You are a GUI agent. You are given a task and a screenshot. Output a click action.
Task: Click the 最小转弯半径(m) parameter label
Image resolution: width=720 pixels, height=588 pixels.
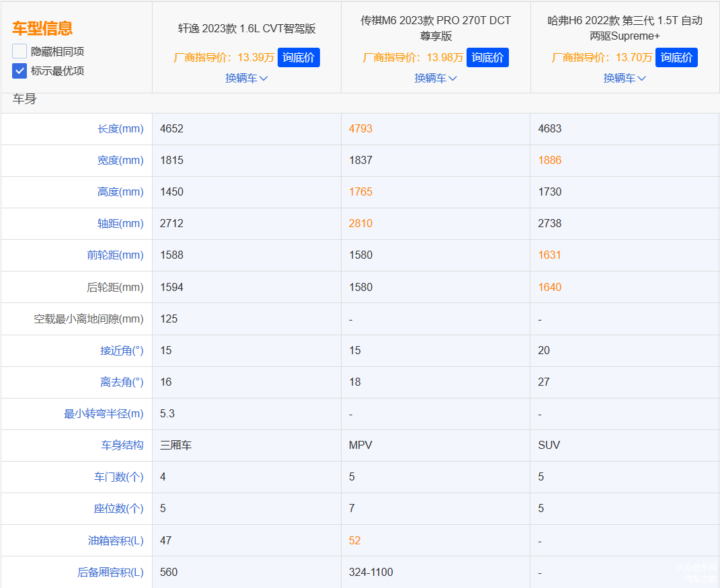click(x=104, y=413)
